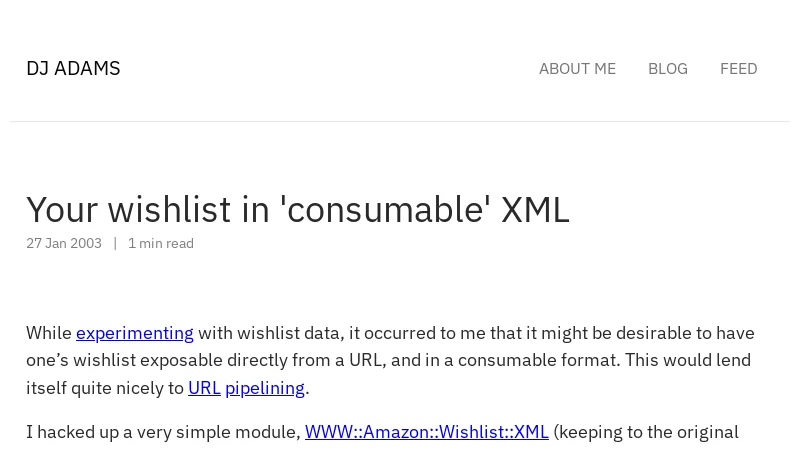Click the word 'consumable' in the heading

click(385, 210)
